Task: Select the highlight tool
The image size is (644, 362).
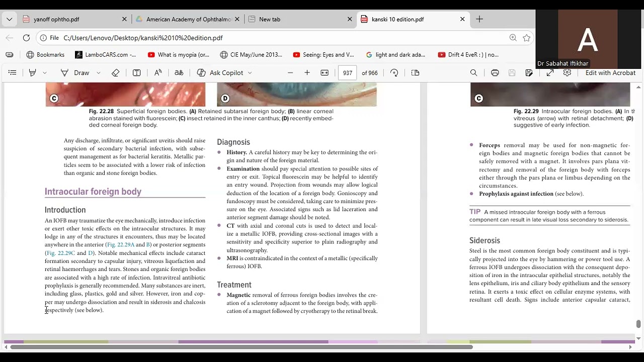Action: tap(32, 73)
